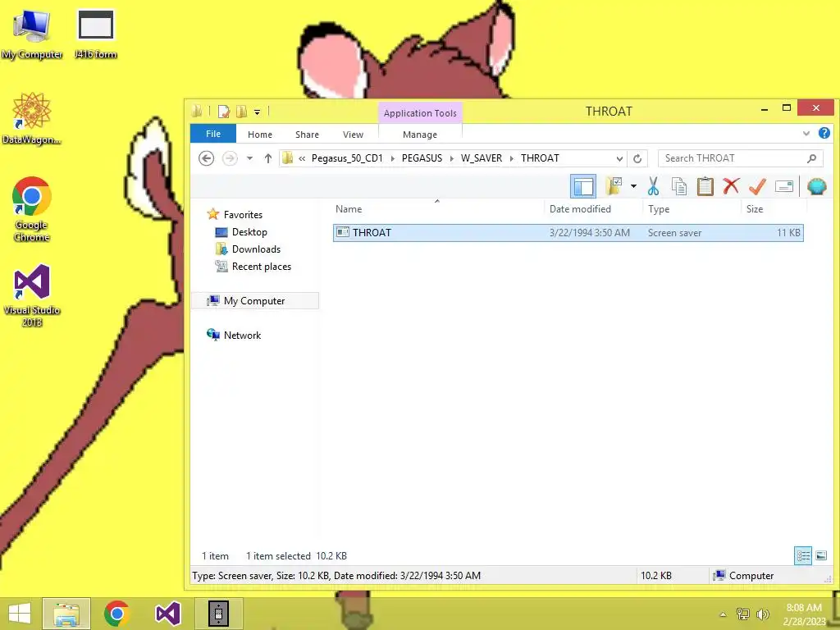Expand the arrow after Pegasus_50_CD1

coord(393,158)
